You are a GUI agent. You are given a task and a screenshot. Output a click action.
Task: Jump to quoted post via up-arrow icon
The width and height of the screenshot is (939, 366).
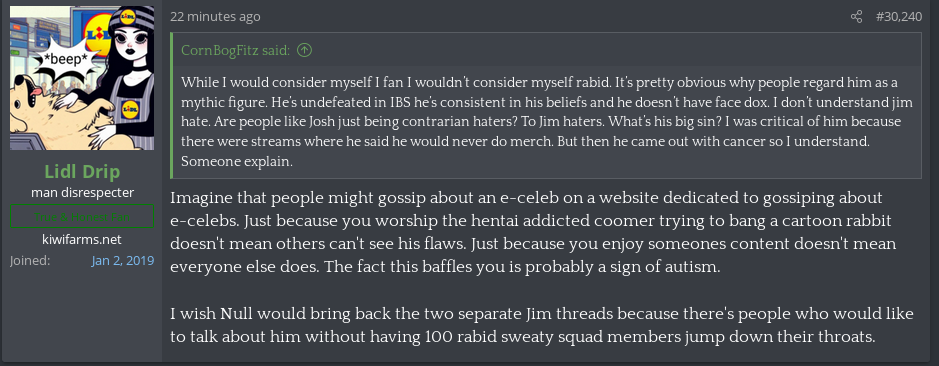pyautogui.click(x=304, y=50)
